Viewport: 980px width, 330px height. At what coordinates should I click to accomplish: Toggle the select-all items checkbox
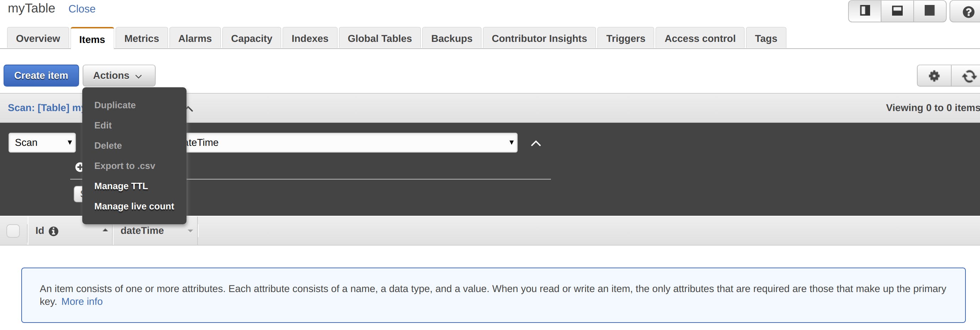click(13, 231)
